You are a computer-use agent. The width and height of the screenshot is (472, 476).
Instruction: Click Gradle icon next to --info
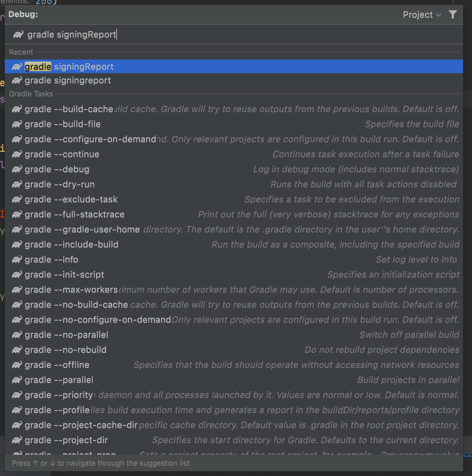click(x=17, y=260)
